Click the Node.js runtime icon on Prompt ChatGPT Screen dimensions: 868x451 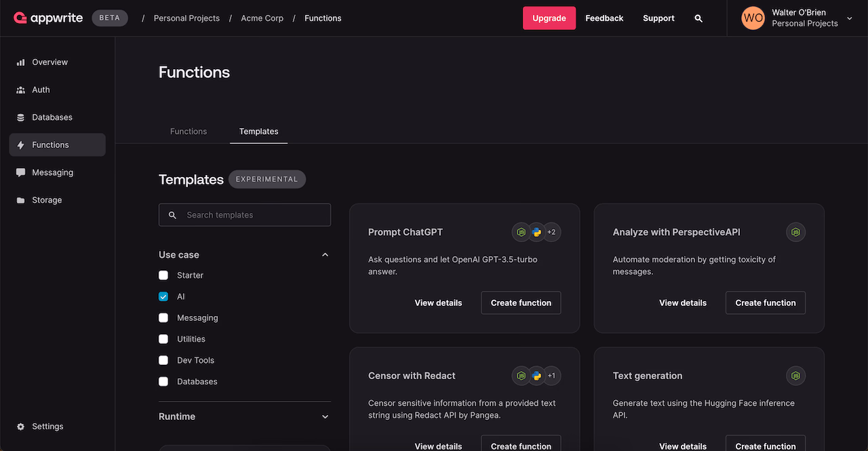click(521, 232)
